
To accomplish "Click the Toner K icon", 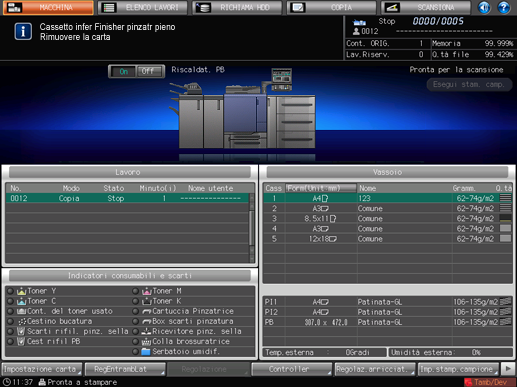I will click(x=147, y=301).
